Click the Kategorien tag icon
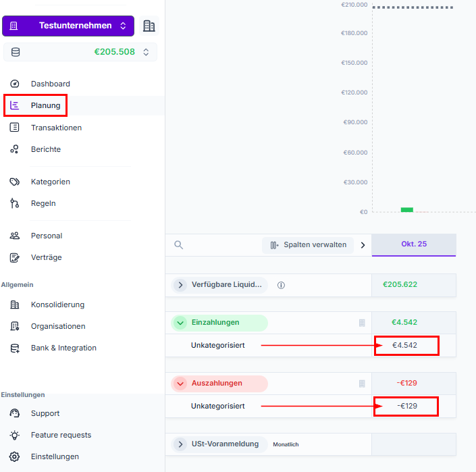Viewport: 476px width, 472px height. (x=15, y=182)
